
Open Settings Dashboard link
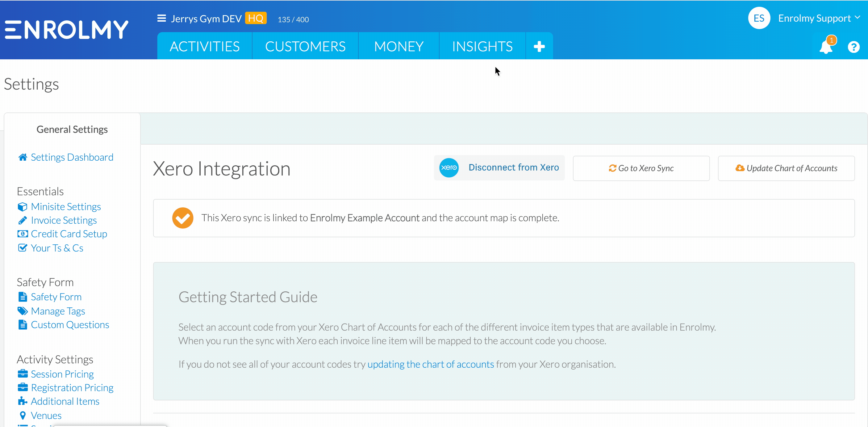point(72,157)
